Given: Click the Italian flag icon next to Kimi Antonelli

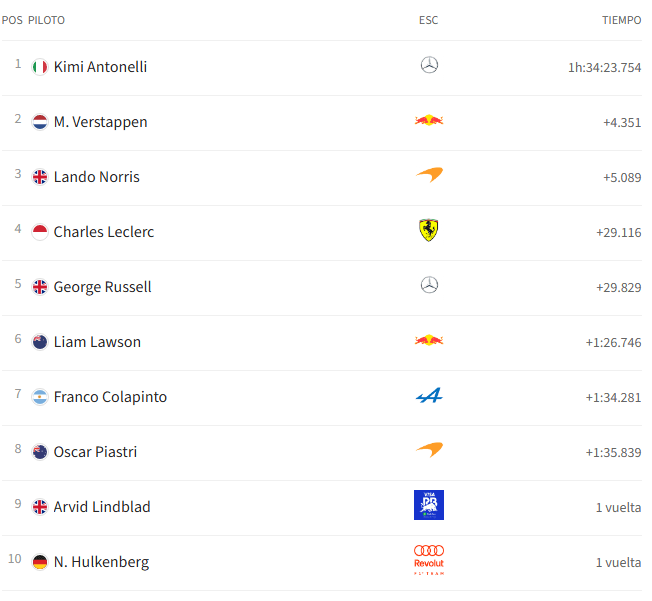Looking at the screenshot, I should [x=40, y=67].
